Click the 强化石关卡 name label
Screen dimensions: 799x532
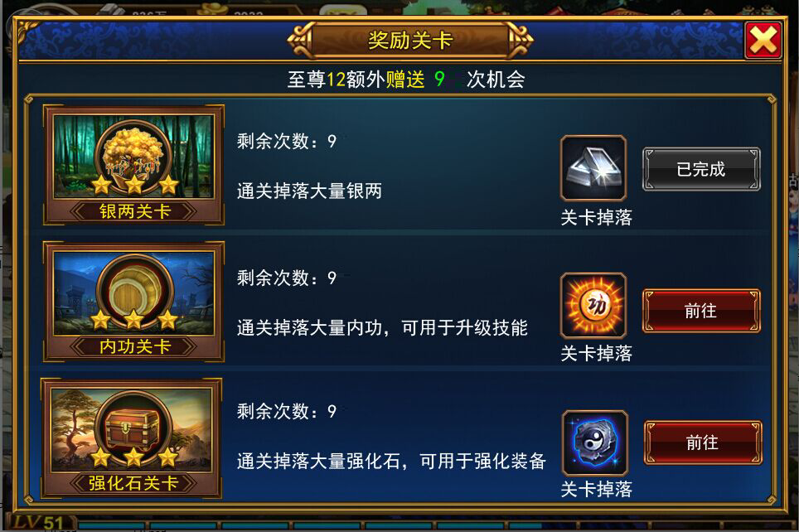133,483
